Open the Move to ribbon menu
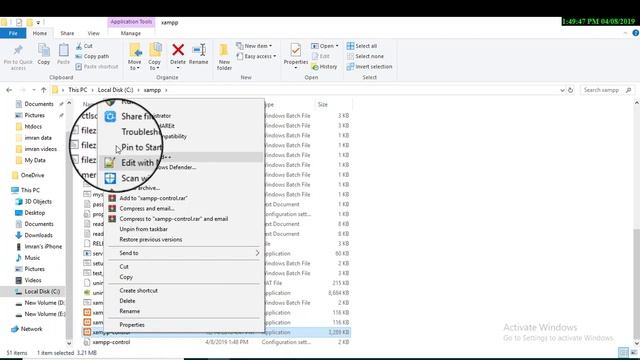The image size is (640, 360). [135, 56]
